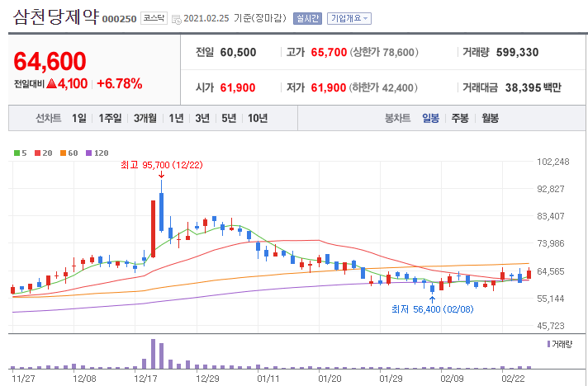
Task: Switch to 주봉 weekly candle chart
Action: click(460, 118)
